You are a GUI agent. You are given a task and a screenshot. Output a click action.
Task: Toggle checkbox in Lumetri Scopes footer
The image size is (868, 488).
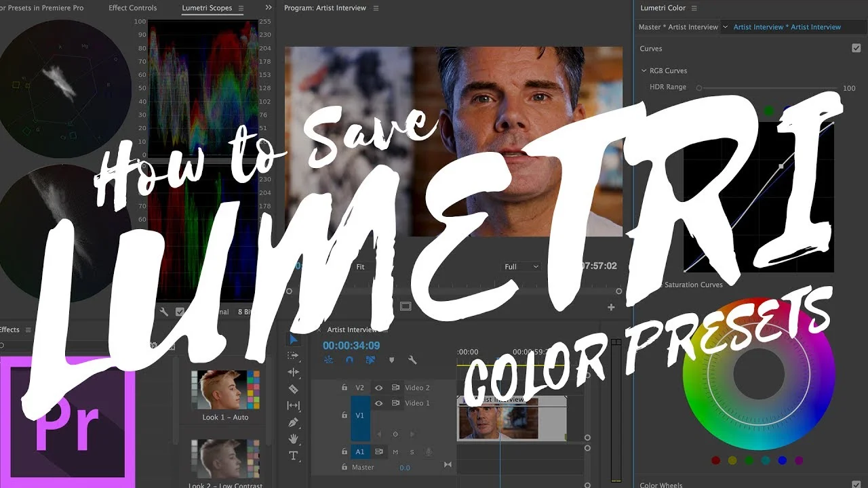[180, 312]
